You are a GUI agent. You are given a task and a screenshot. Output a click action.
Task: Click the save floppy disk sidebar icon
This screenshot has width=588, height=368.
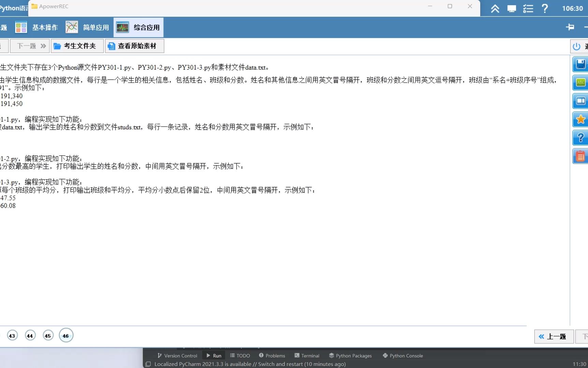click(x=580, y=64)
